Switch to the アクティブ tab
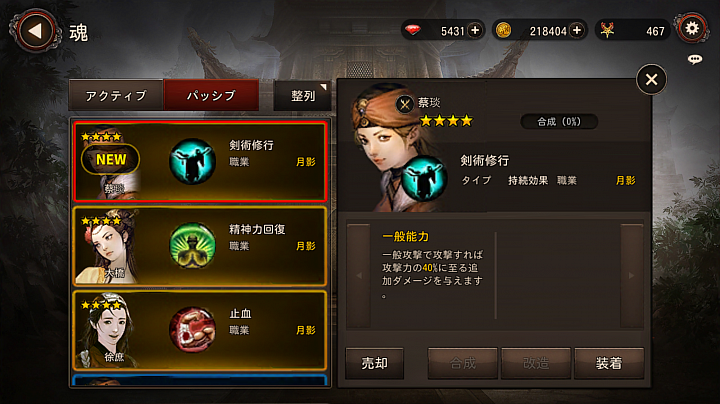The image size is (720, 404). tap(116, 95)
